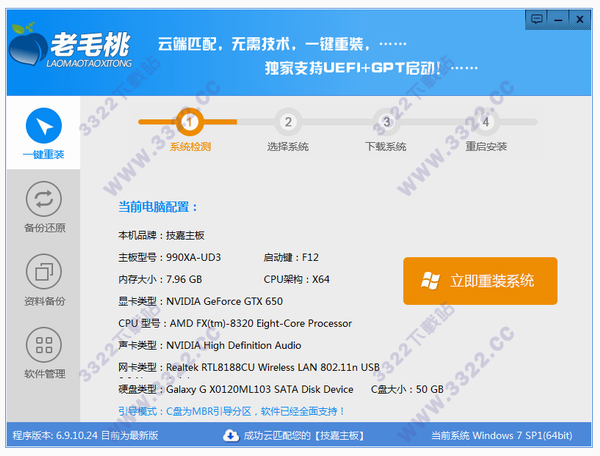
Task: Click the feedback message icon in title bar
Action: point(536,19)
